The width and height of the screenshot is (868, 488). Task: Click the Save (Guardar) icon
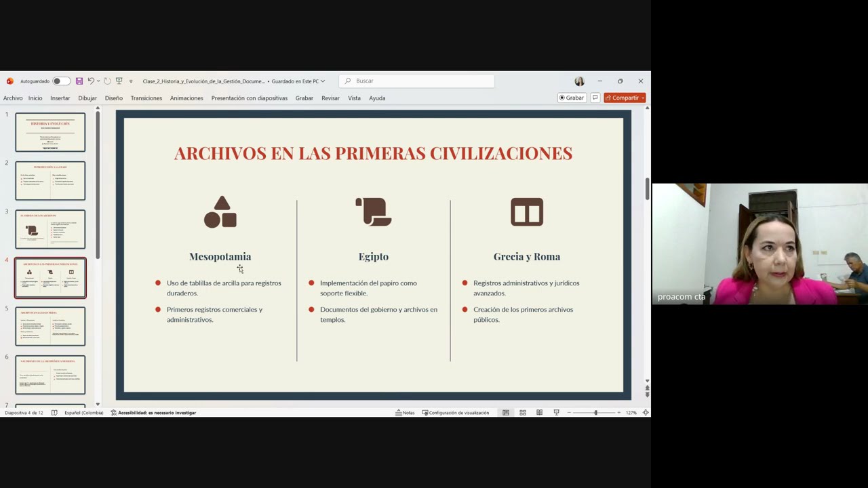click(79, 81)
